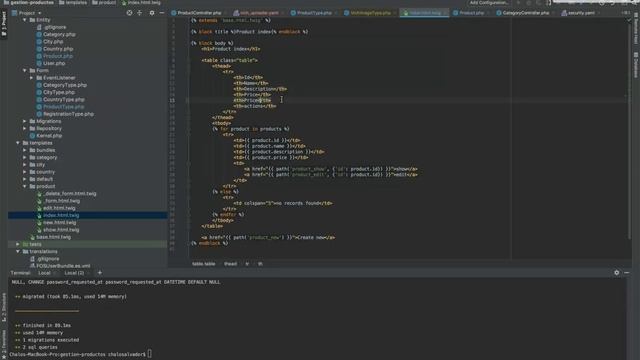Open RegistrationType.php in the project tree
The width and height of the screenshot is (640, 360).
pyautogui.click(x=68, y=114)
